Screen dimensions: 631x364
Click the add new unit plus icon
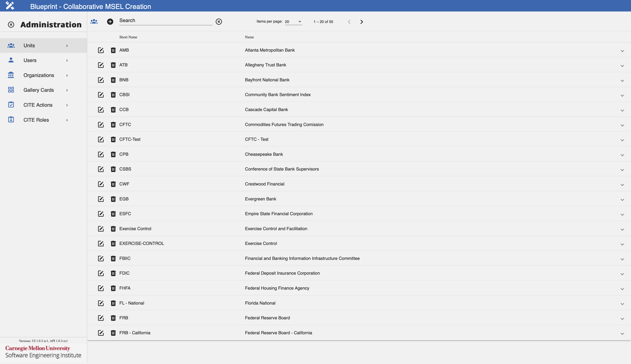(110, 22)
